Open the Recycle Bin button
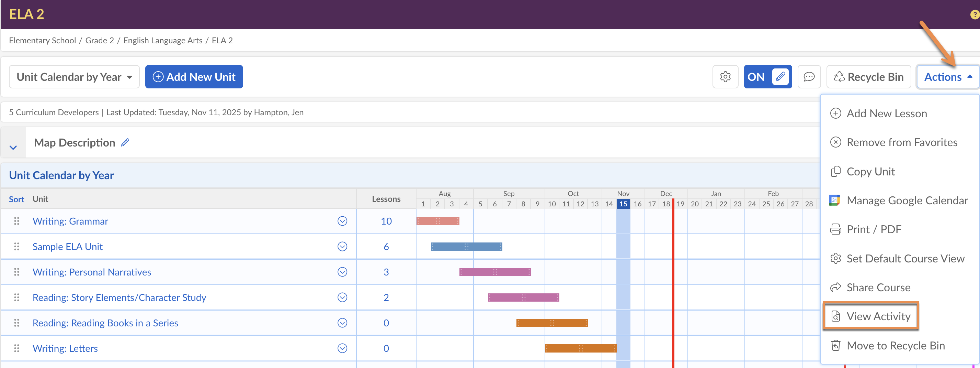The width and height of the screenshot is (980, 368). [868, 77]
